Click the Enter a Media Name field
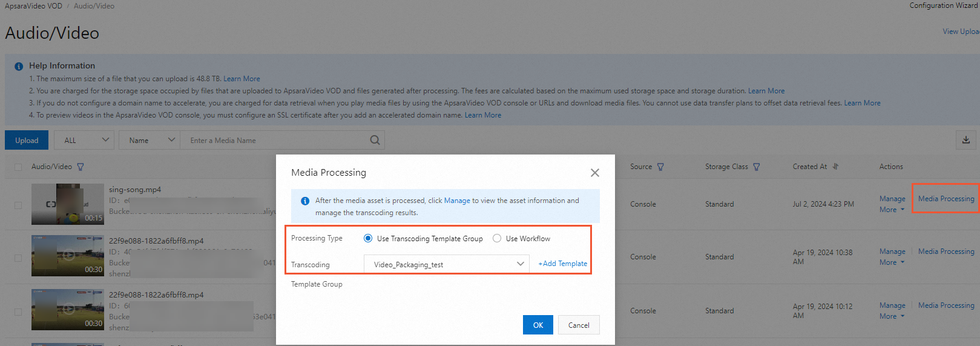 pos(275,140)
